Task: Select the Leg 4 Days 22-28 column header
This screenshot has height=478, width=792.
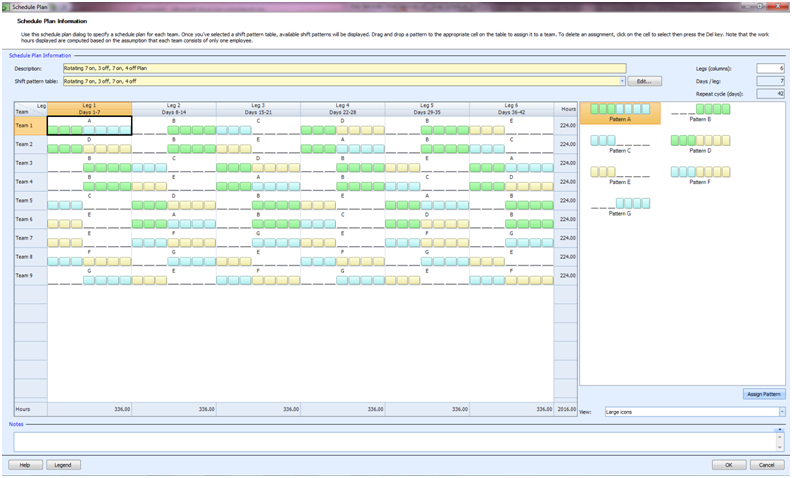Action: pos(342,109)
